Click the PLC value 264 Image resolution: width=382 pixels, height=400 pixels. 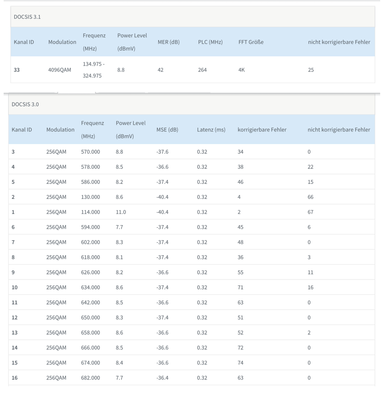(202, 70)
